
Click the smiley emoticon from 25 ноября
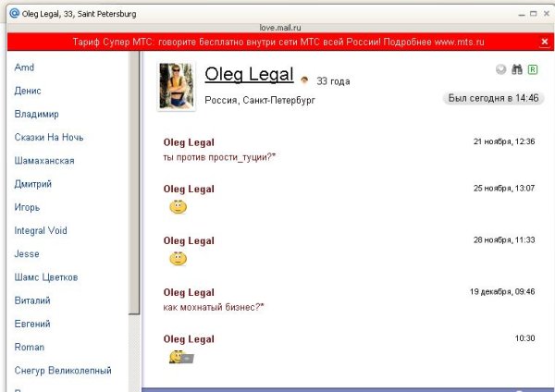(178, 207)
